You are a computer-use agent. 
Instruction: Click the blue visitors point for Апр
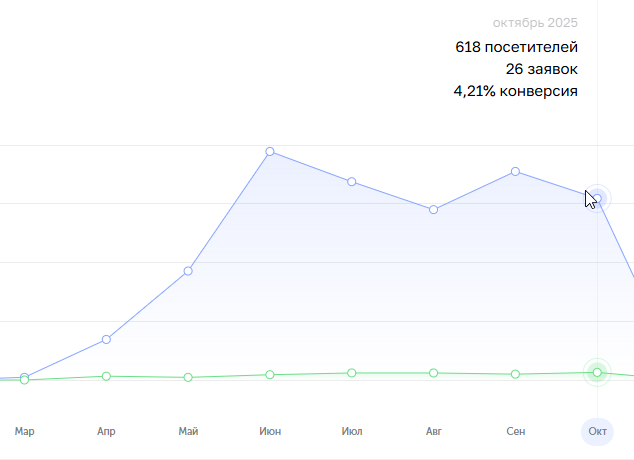coord(106,340)
